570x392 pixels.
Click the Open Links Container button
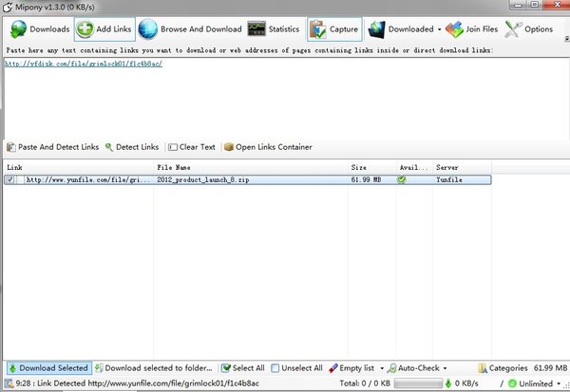[x=268, y=147]
